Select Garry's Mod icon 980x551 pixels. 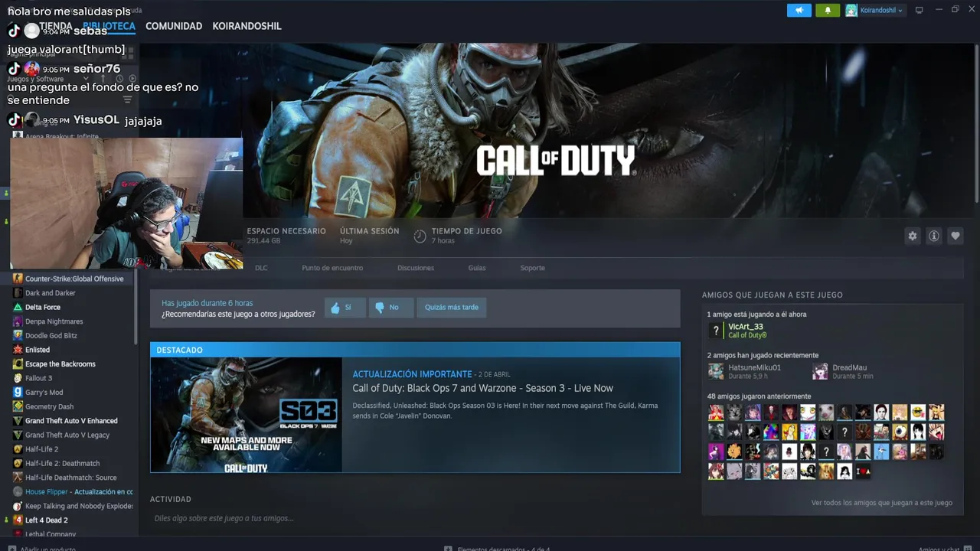(18, 392)
